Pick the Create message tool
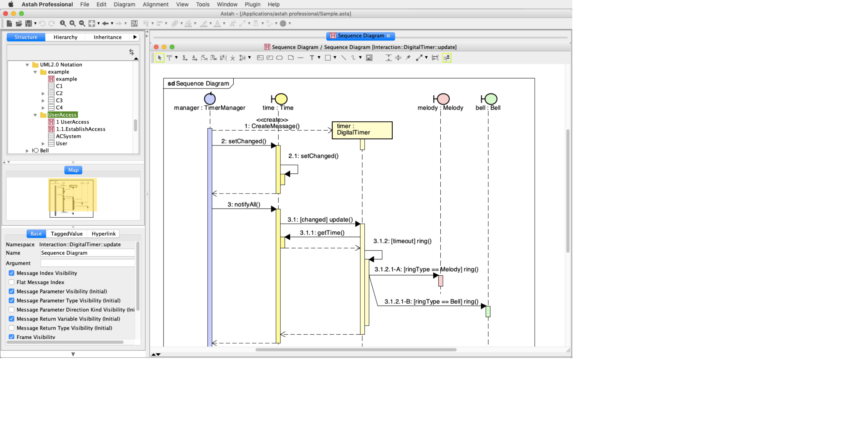The image size is (868, 424). tap(204, 58)
